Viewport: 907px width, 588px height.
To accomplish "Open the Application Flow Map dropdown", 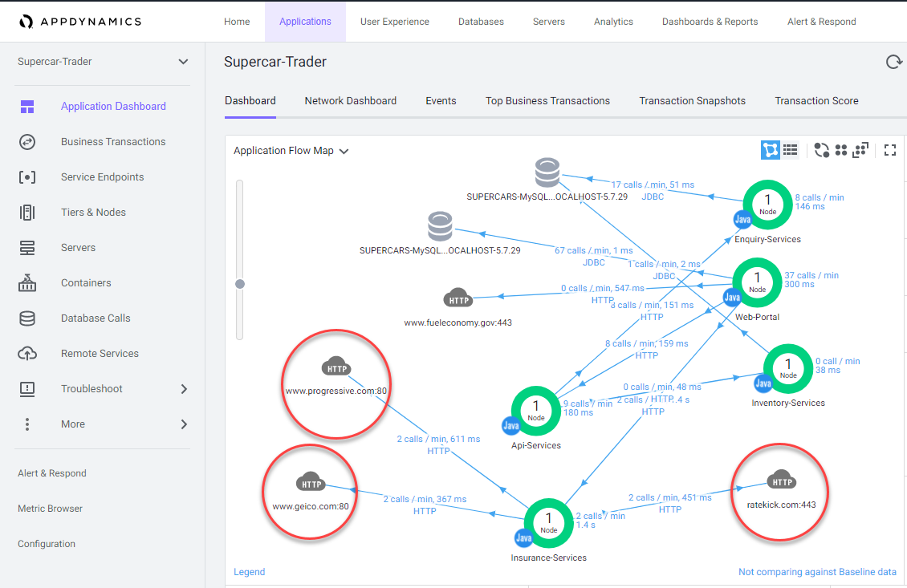I will (291, 151).
